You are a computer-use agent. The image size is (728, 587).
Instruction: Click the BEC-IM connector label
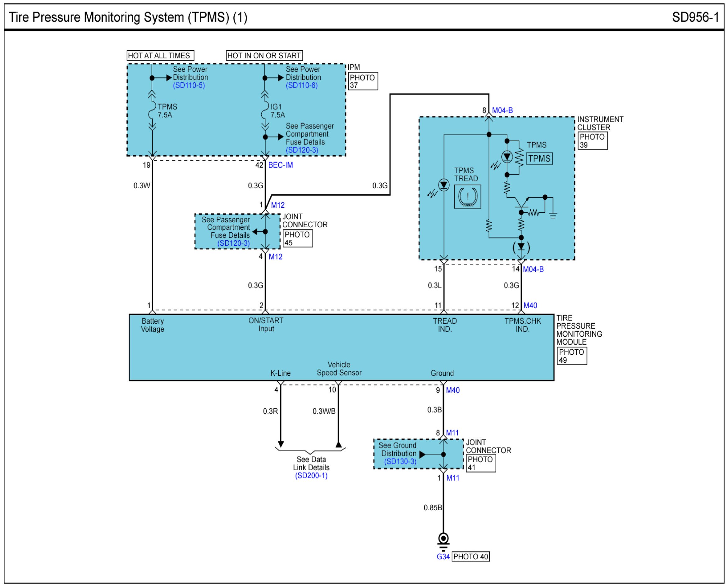281,165
